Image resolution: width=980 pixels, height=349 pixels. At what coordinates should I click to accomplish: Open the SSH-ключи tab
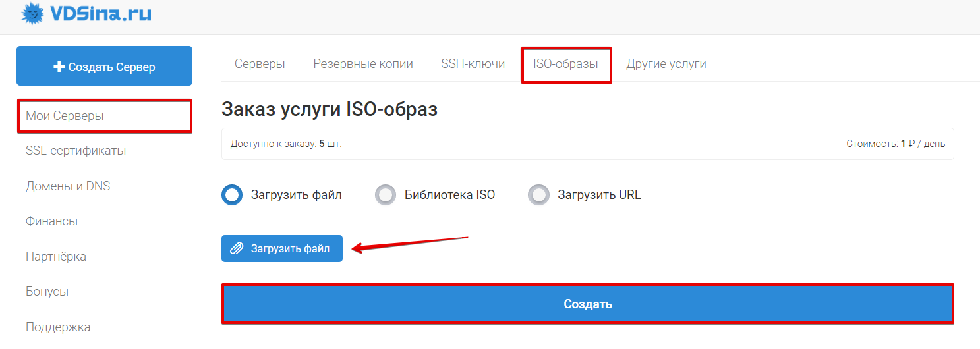[x=473, y=64]
